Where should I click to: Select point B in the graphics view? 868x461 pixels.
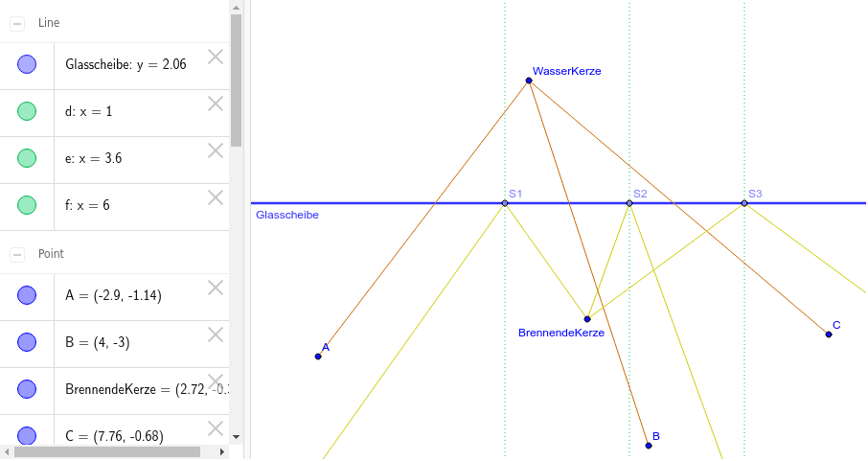click(x=649, y=446)
